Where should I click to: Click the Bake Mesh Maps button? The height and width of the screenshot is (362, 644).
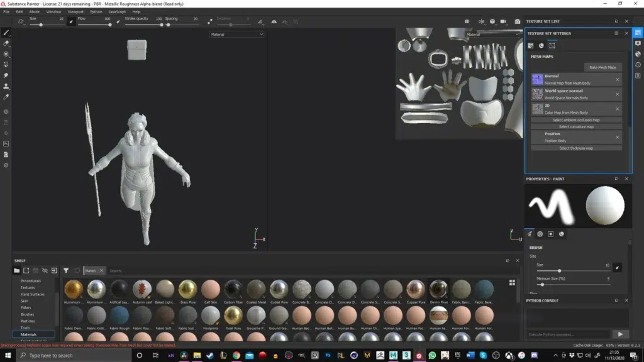coord(602,67)
